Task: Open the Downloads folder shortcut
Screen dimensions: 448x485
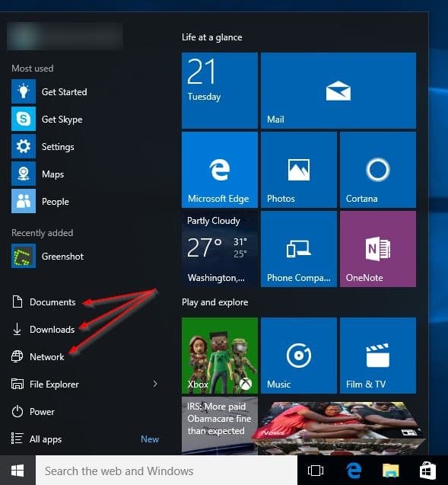Action: click(43, 329)
